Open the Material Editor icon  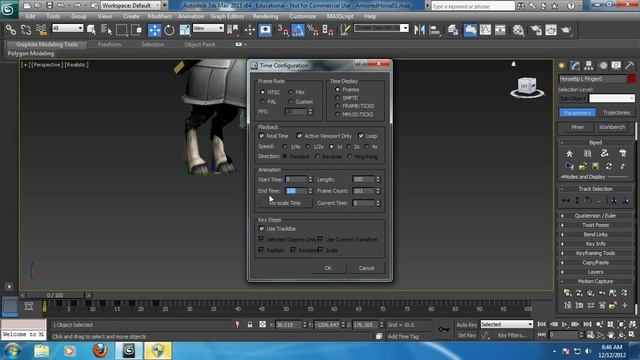[x=518, y=30]
